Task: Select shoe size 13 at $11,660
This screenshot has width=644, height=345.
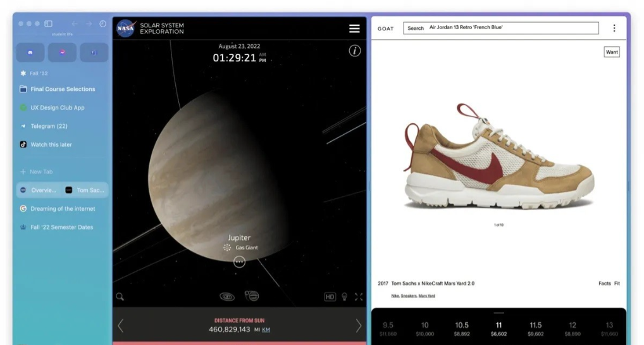Action: (x=609, y=329)
